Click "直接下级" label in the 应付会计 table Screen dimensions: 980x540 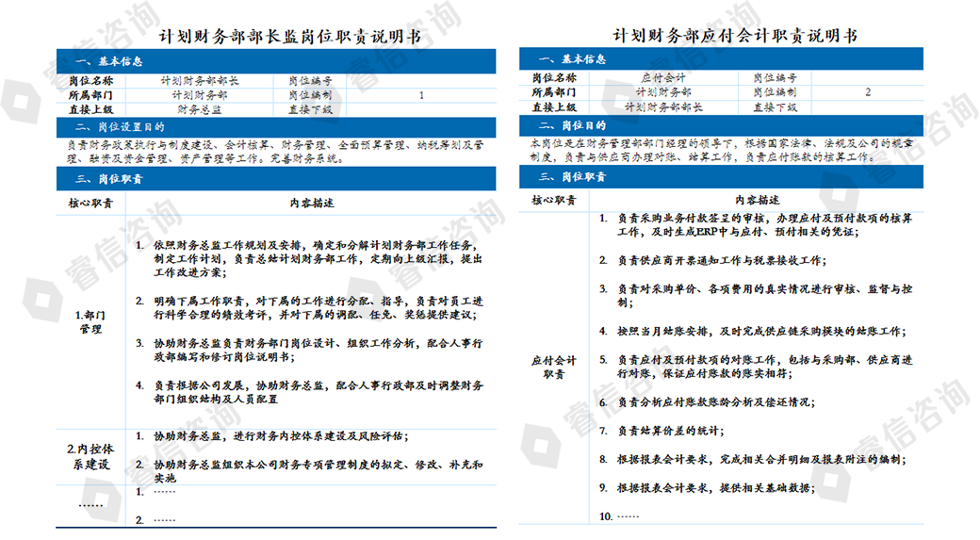click(775, 106)
